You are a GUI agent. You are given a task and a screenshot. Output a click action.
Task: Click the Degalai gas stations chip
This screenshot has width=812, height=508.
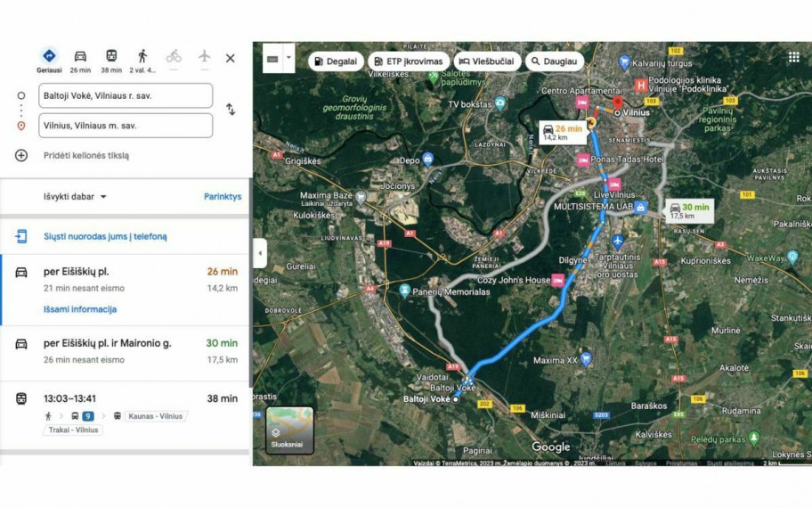tap(336, 61)
